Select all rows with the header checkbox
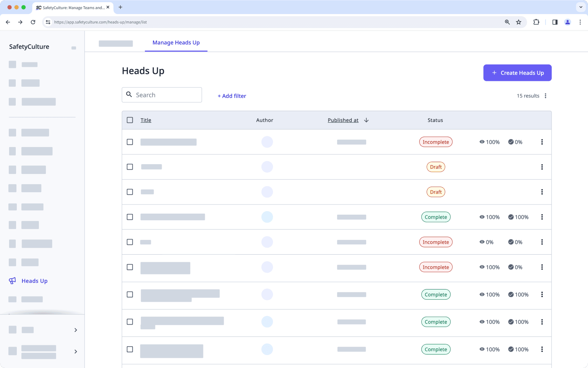This screenshot has height=368, width=588. 130,120
